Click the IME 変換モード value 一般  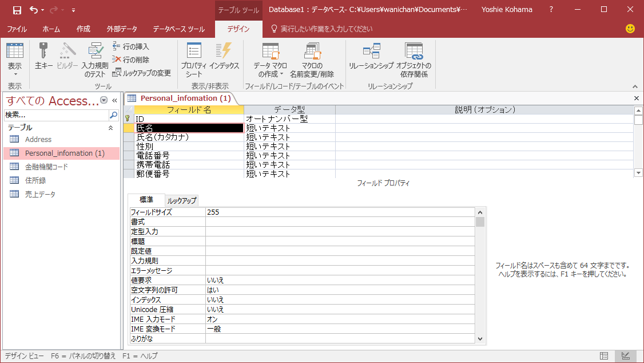pos(340,329)
